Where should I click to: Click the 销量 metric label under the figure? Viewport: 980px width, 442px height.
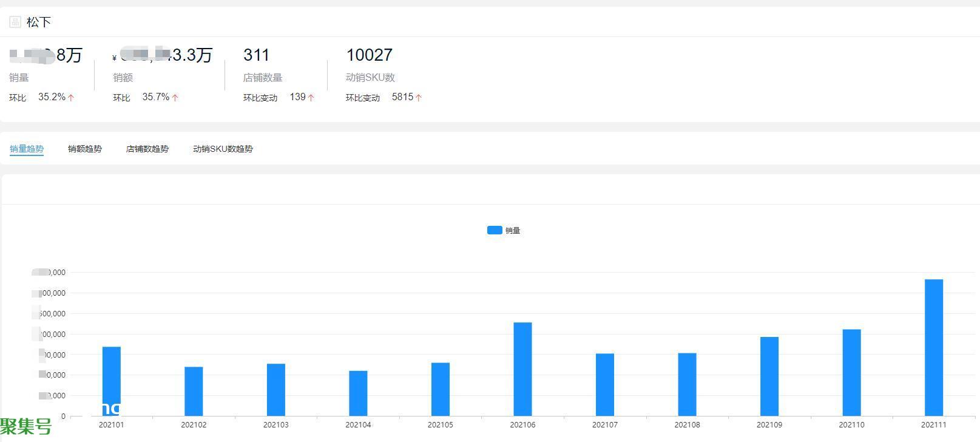pyautogui.click(x=19, y=78)
